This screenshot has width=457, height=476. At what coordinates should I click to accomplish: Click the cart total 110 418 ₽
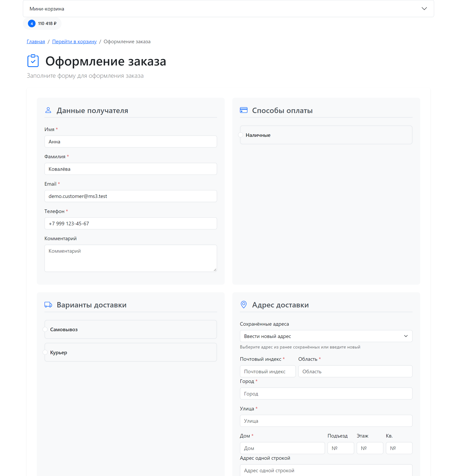tap(47, 24)
